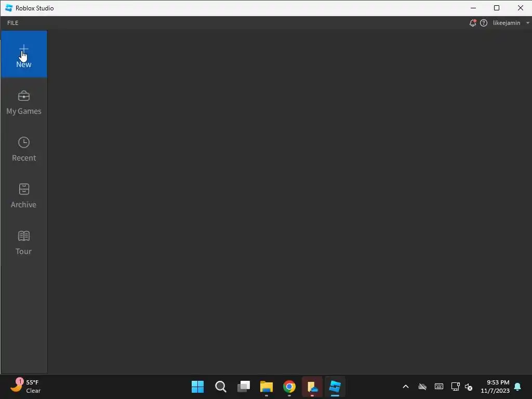Open Windows Start menu
The image size is (532, 399).
click(x=197, y=387)
